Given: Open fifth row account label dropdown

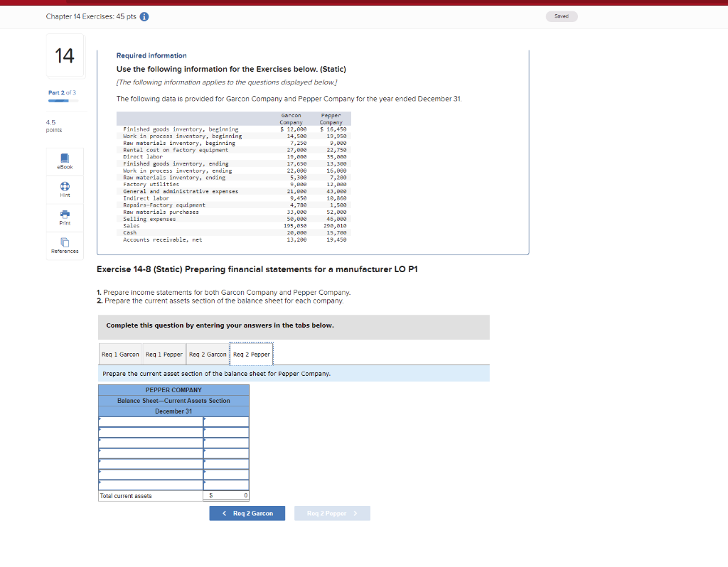Looking at the screenshot, I should click(x=151, y=464).
